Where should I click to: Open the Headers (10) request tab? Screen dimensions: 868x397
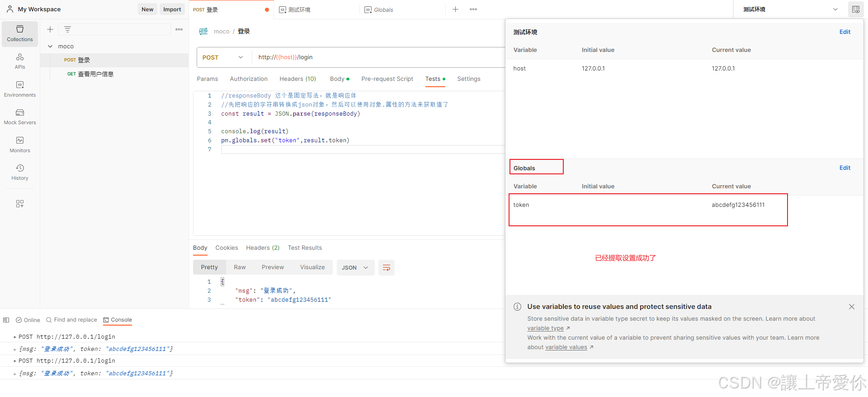(297, 79)
